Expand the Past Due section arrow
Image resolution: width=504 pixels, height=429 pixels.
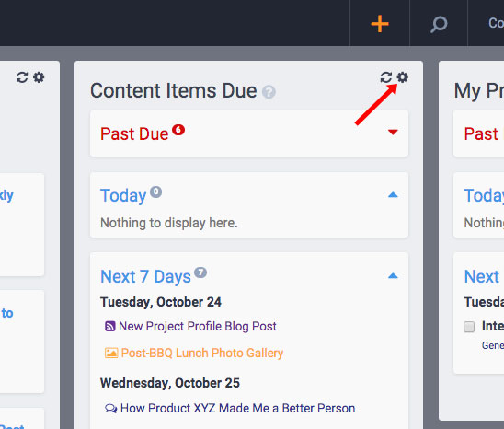click(393, 132)
